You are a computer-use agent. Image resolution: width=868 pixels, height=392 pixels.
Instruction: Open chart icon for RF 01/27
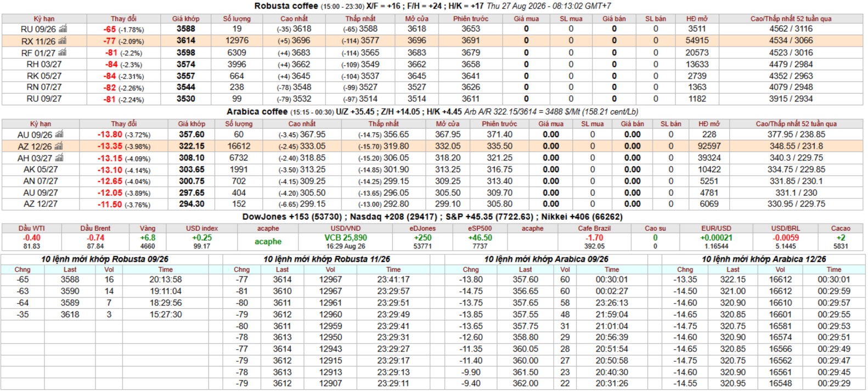63,53
